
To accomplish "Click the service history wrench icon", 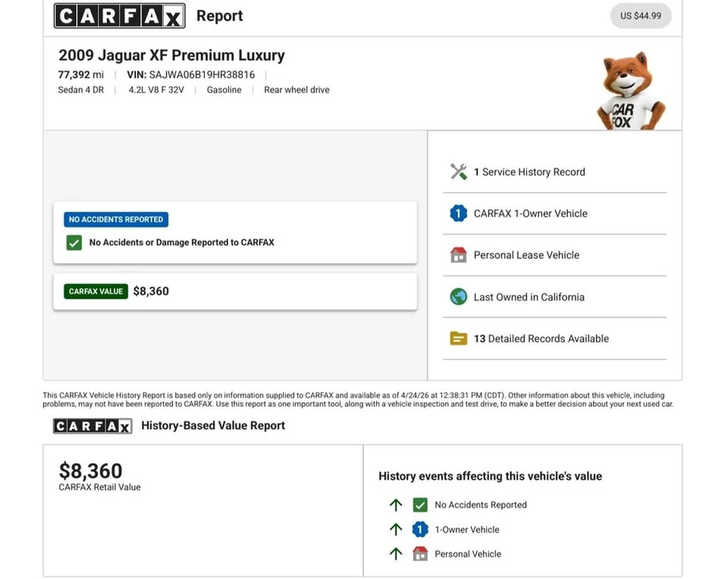I will click(x=458, y=172).
